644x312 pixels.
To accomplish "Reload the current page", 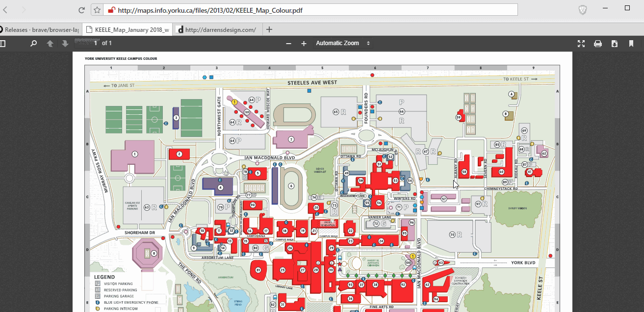I will tap(81, 10).
